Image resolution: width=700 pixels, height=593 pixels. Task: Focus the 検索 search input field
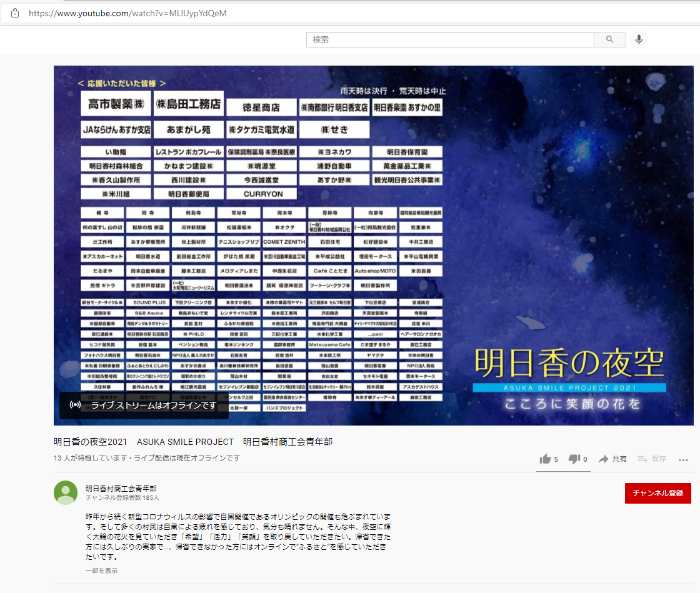pos(450,39)
